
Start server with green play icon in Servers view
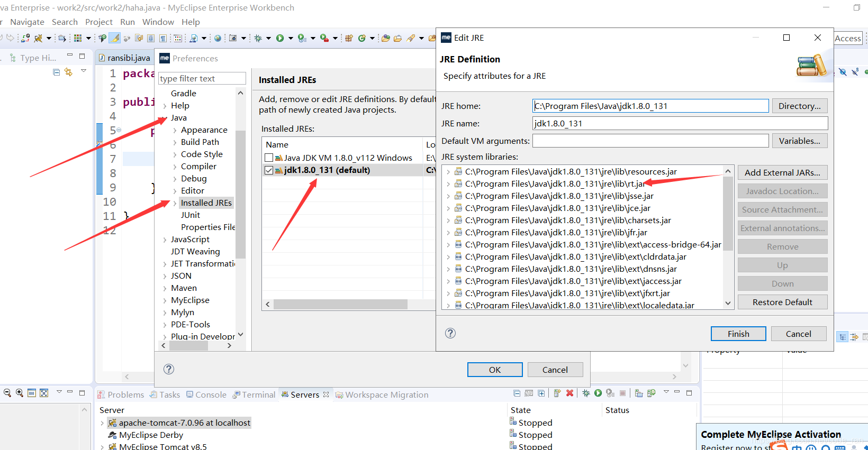(598, 393)
